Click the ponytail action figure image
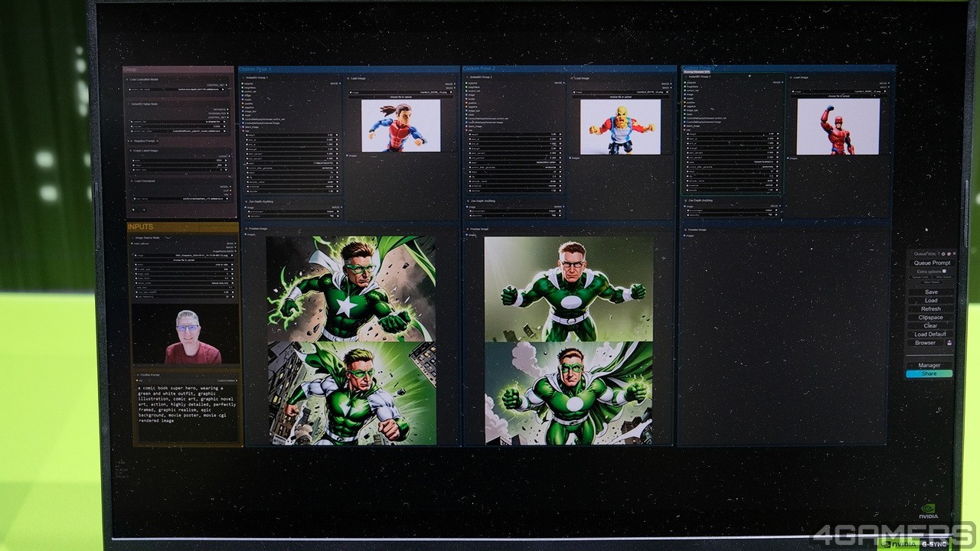Screen dimensions: 980x551 401,126
